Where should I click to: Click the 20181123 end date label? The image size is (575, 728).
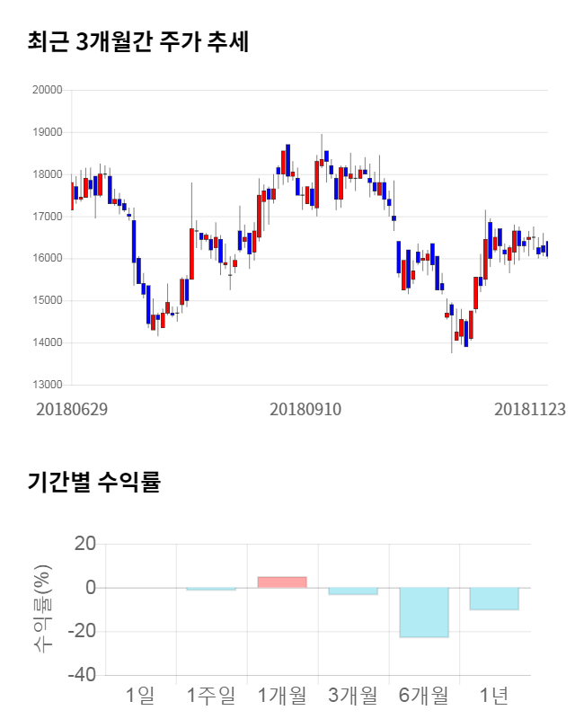click(530, 409)
